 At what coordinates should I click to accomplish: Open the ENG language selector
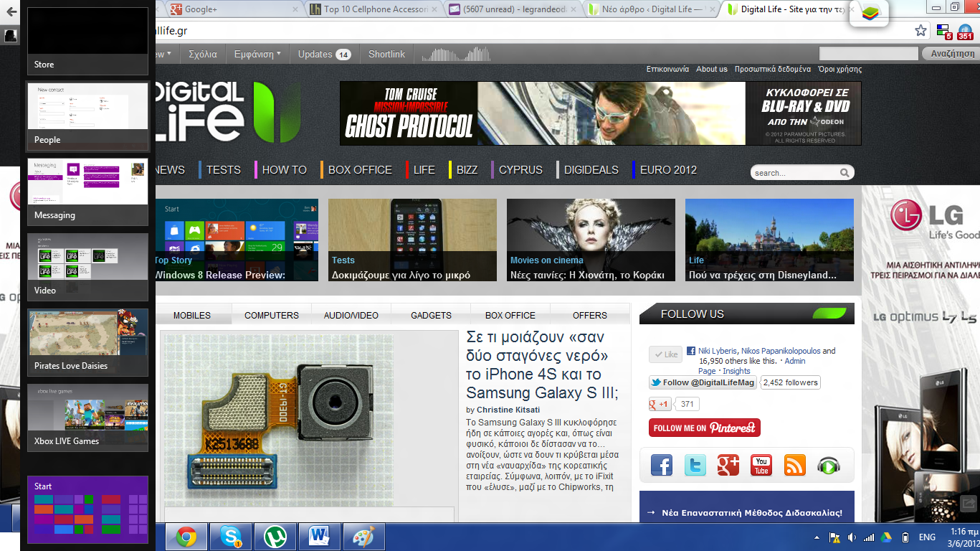coord(927,537)
